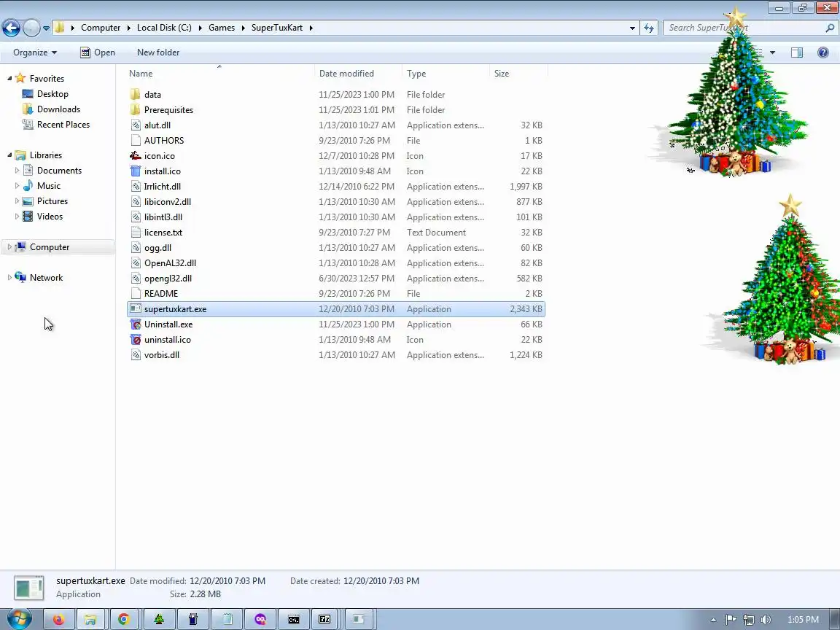This screenshot has width=840, height=630.
Task: Launch Firefox from the taskbar
Action: 58,619
